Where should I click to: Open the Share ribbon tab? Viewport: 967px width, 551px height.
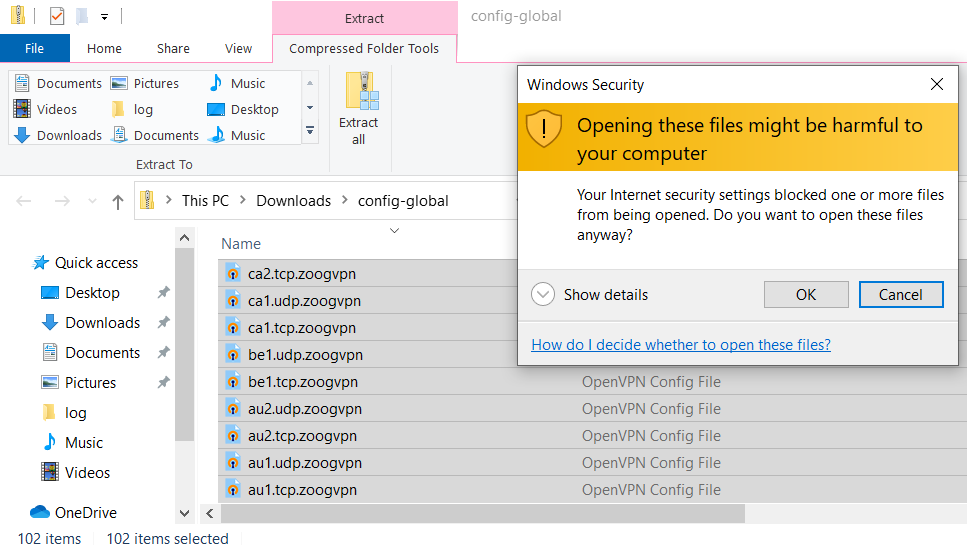coord(173,48)
